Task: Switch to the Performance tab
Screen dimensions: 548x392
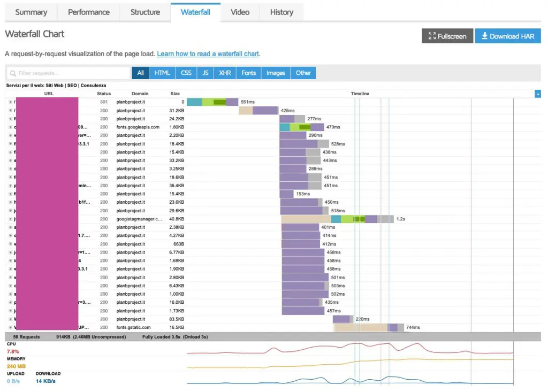Action: point(89,12)
